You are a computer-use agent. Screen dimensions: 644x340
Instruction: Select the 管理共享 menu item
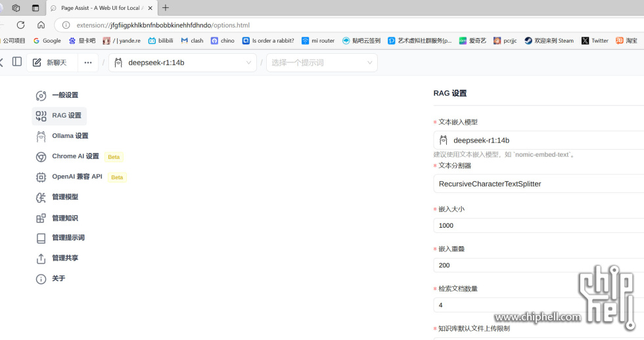65,258
